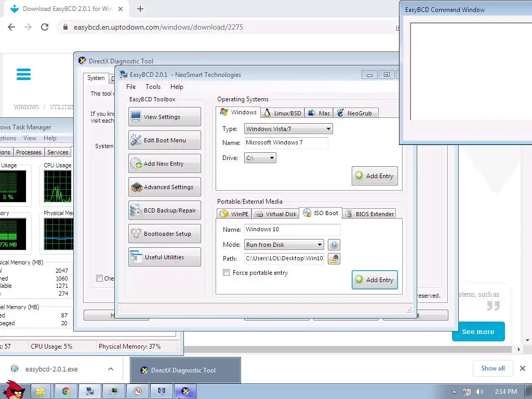Switch to the WinPE tab

[234, 214]
